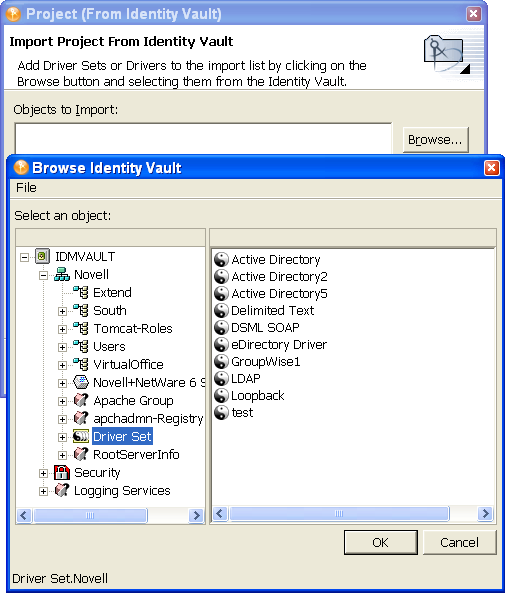Click the South container icon
The width and height of the screenshot is (505, 593).
click(81, 310)
